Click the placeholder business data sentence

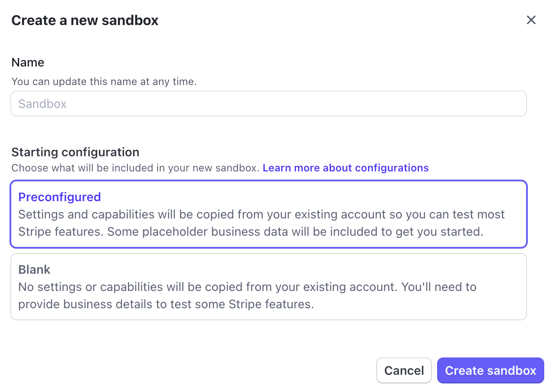tap(295, 232)
